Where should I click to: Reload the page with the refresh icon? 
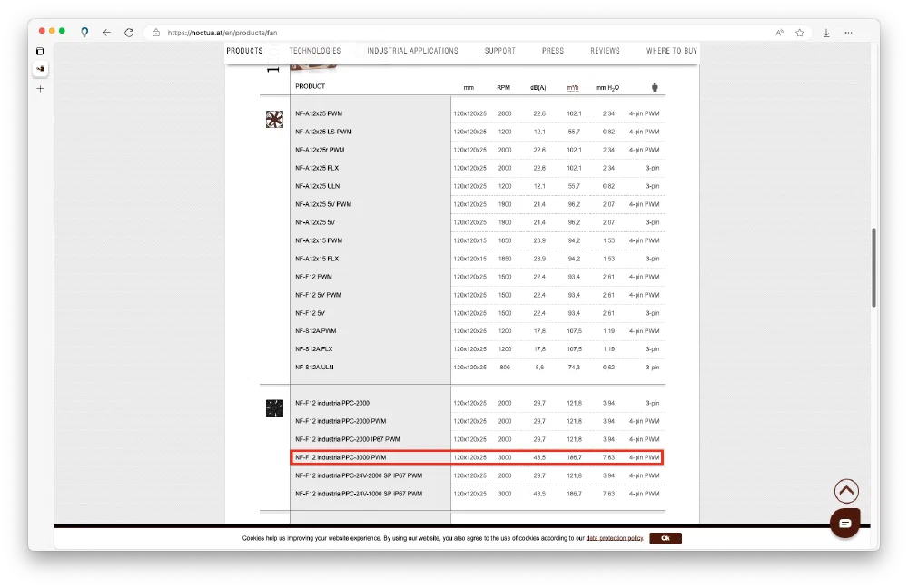(x=129, y=33)
